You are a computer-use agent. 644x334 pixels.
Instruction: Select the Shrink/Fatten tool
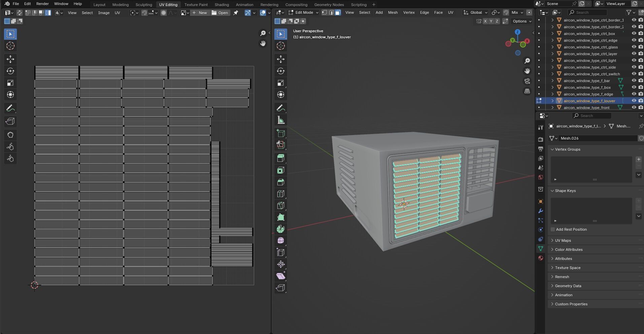(281, 264)
